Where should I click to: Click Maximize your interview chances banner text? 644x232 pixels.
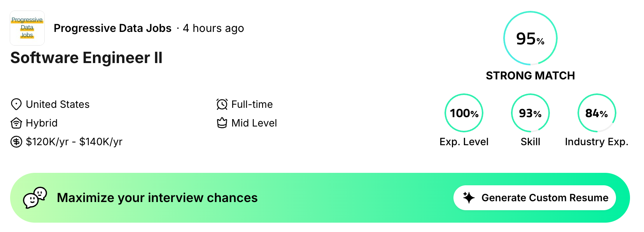pyautogui.click(x=157, y=198)
